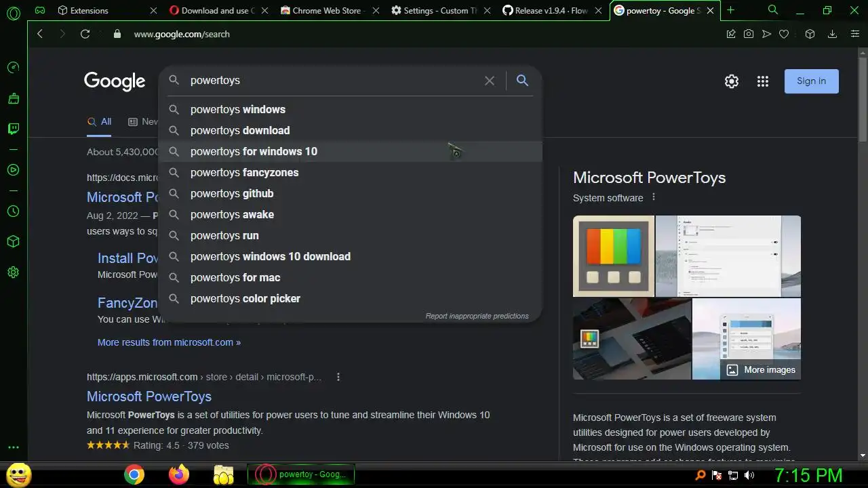Select suggestion powertoys fancyzones
Screen dimensions: 868x488
(x=351, y=172)
